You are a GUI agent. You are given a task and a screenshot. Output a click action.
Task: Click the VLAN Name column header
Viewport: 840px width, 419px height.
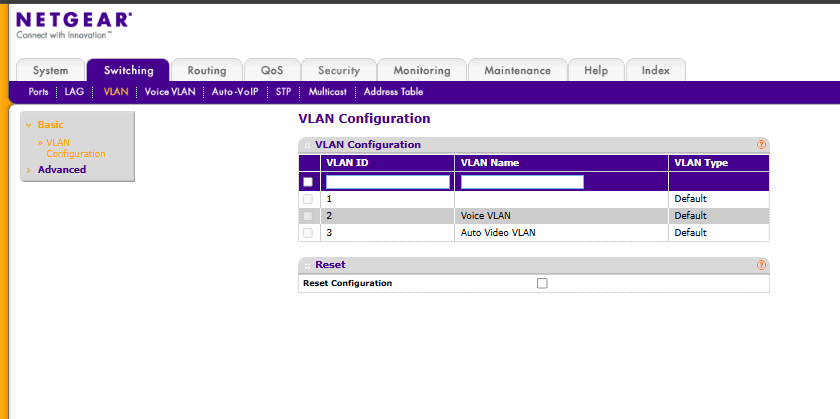561,163
